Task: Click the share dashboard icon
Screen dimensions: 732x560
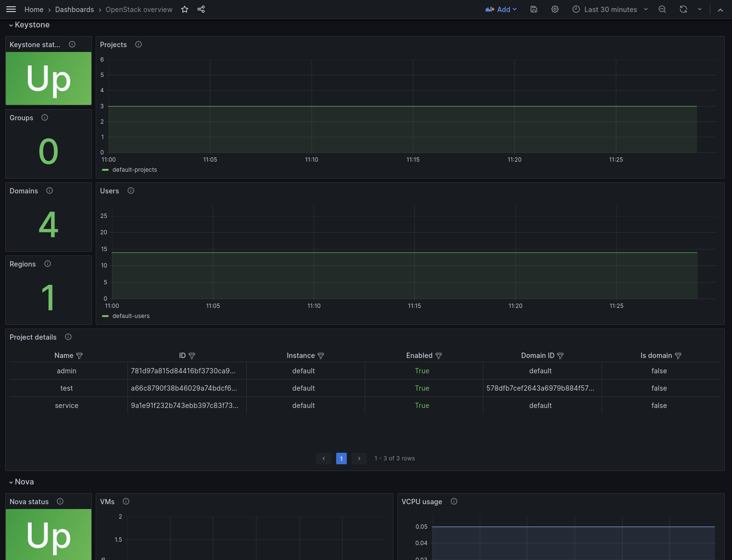Action: point(201,10)
